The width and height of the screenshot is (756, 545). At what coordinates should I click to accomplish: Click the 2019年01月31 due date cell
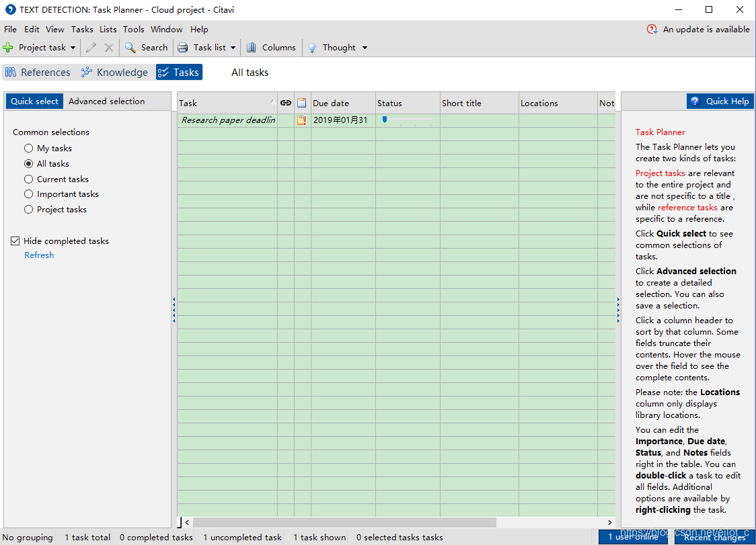(x=343, y=120)
